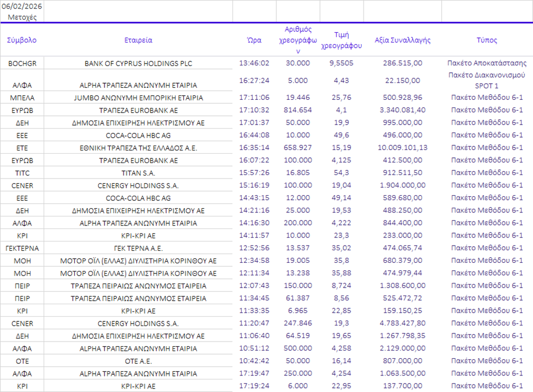This screenshot has height=392, width=533.
Task: Click the Ώρα column header
Action: pos(254,40)
